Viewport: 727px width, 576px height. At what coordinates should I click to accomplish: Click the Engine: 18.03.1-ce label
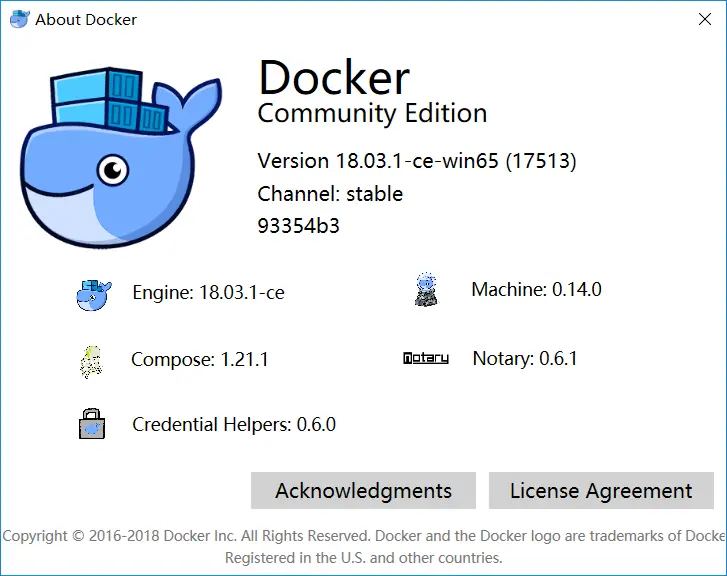209,293
